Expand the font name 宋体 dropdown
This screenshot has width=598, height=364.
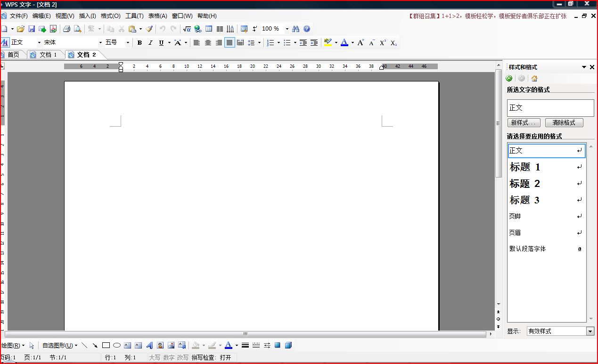[100, 43]
